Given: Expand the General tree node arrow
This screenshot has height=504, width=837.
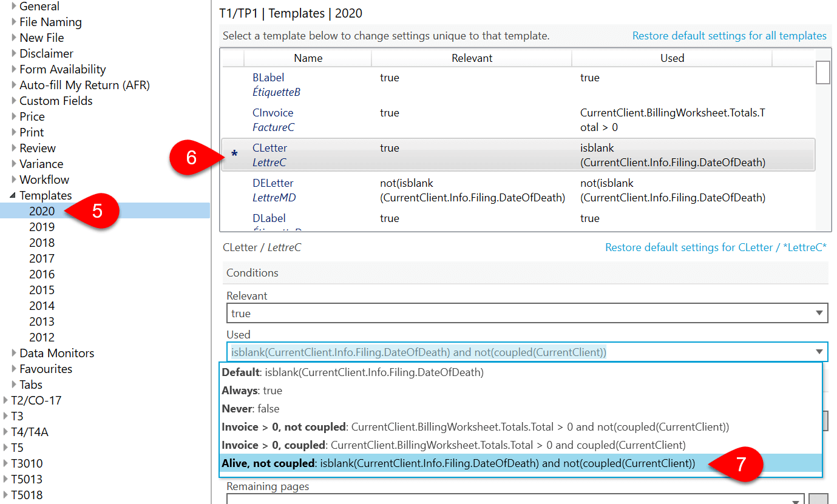Looking at the screenshot, I should click(15, 7).
